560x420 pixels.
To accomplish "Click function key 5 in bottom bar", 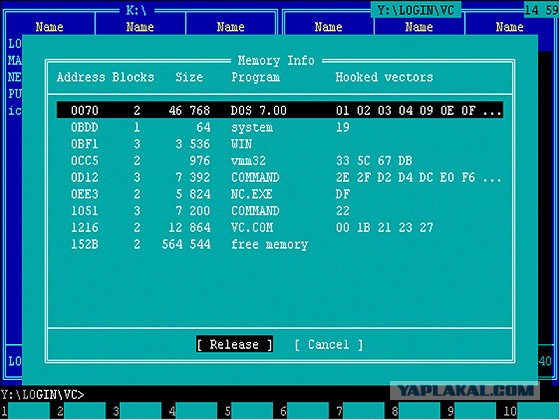I will coord(249,411).
